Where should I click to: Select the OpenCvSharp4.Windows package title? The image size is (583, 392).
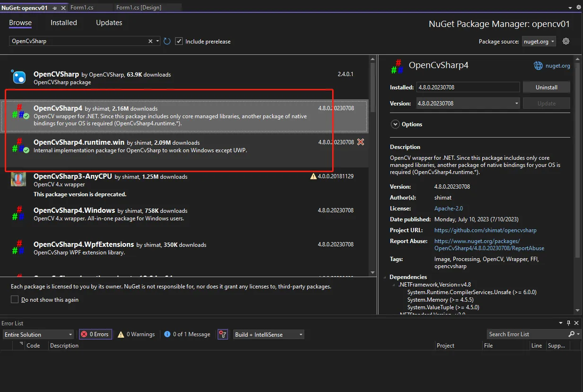(x=74, y=210)
